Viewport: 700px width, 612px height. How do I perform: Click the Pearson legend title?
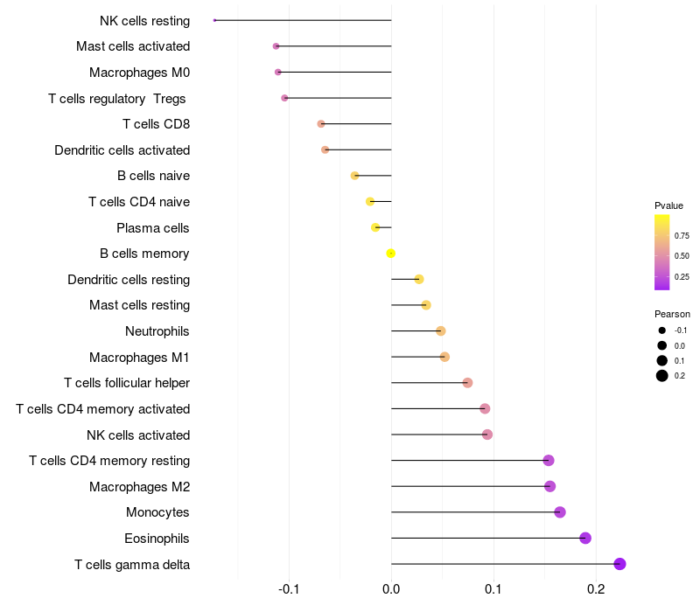[672, 314]
